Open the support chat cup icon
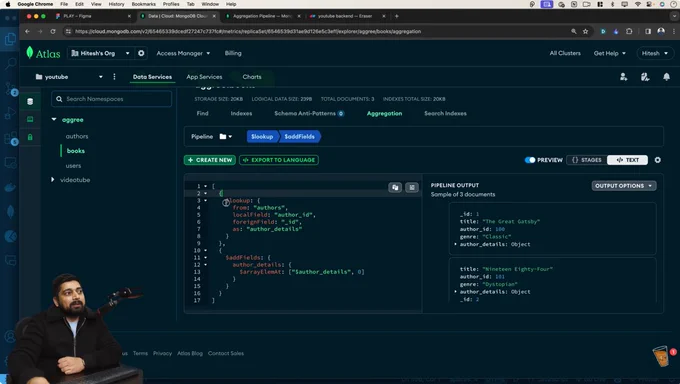Viewport: 680px width, 384px height. [661, 356]
